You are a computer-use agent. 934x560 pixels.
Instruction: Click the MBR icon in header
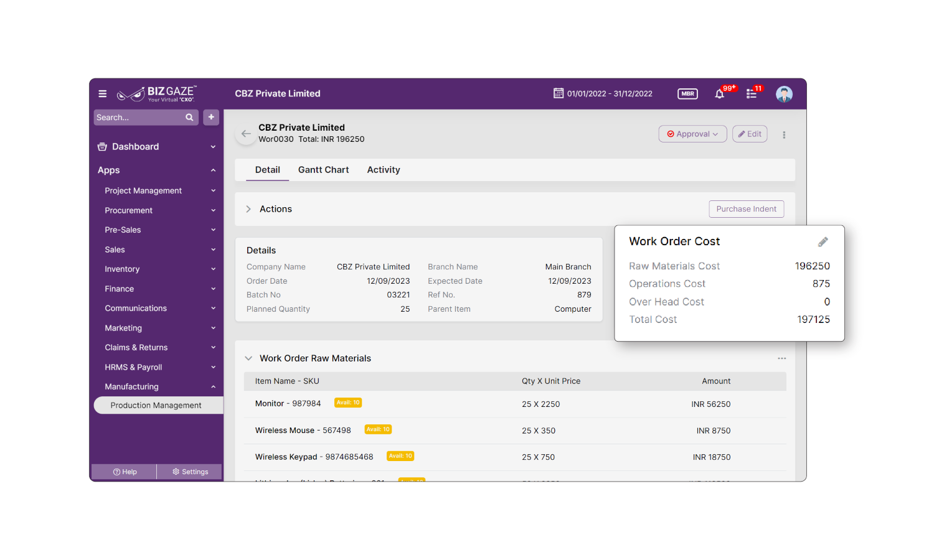point(687,94)
